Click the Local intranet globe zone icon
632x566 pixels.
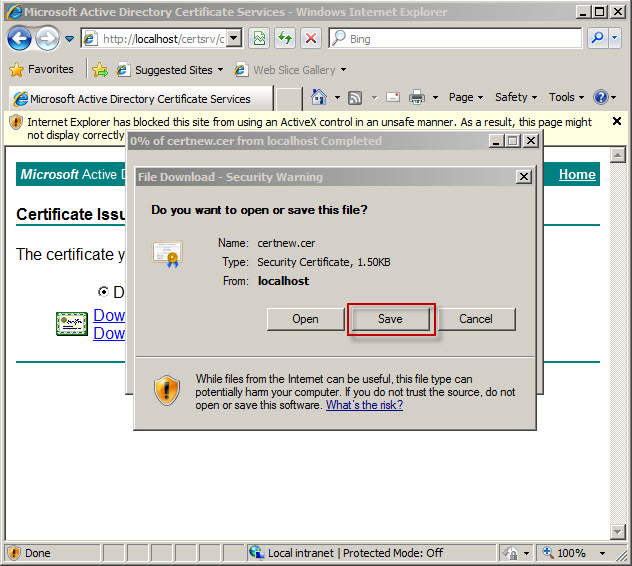tap(256, 552)
